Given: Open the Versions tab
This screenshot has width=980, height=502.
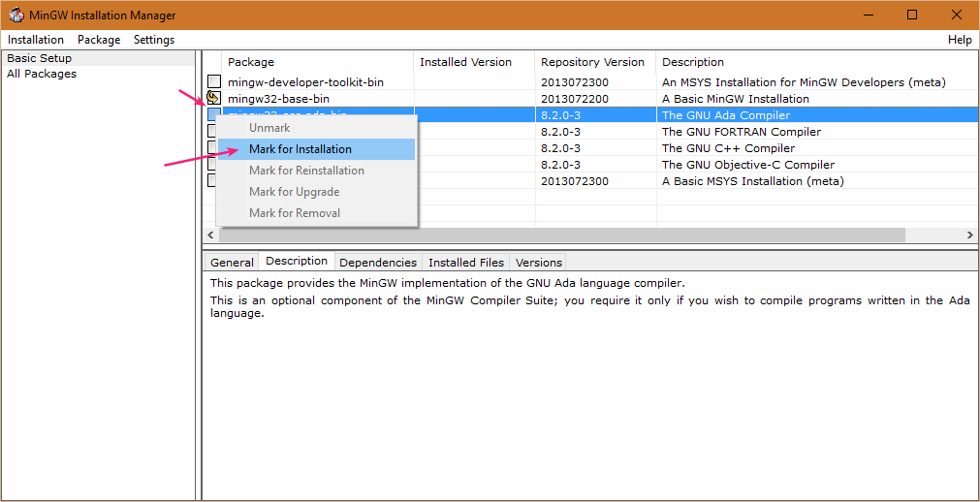Looking at the screenshot, I should point(539,263).
